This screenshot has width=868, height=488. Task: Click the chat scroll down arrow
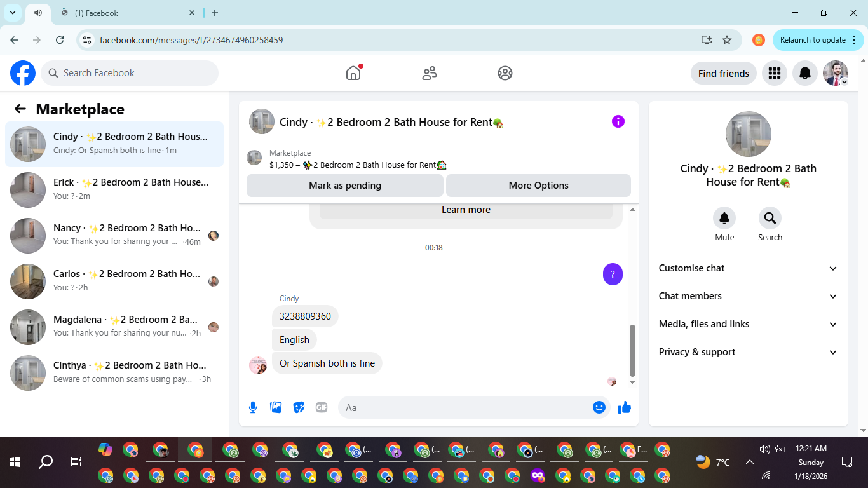(632, 383)
